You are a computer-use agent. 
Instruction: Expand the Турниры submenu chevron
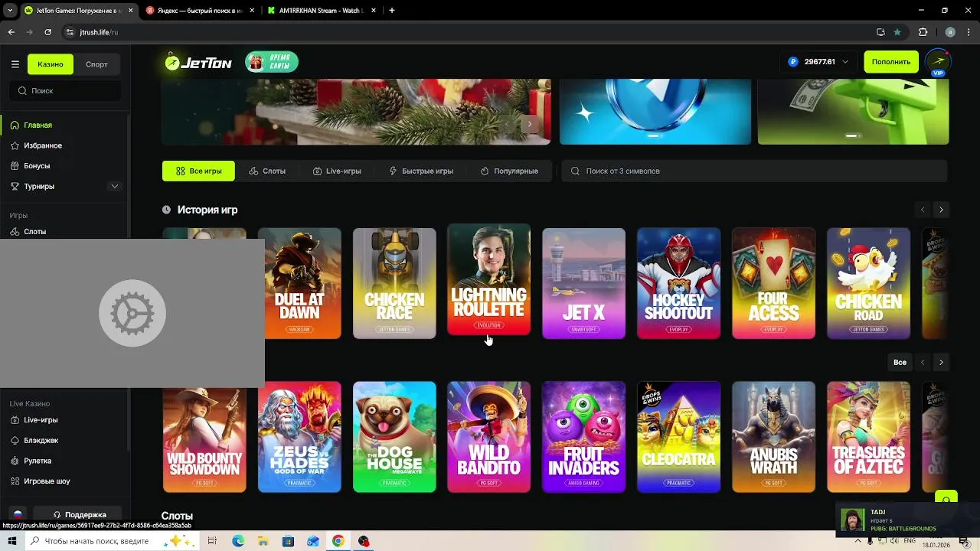pos(115,186)
